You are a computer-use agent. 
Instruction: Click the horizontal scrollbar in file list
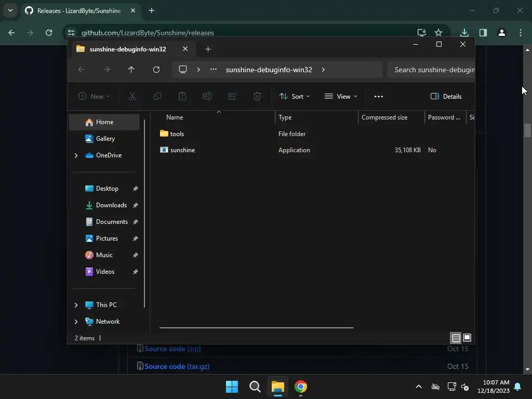[256, 328]
